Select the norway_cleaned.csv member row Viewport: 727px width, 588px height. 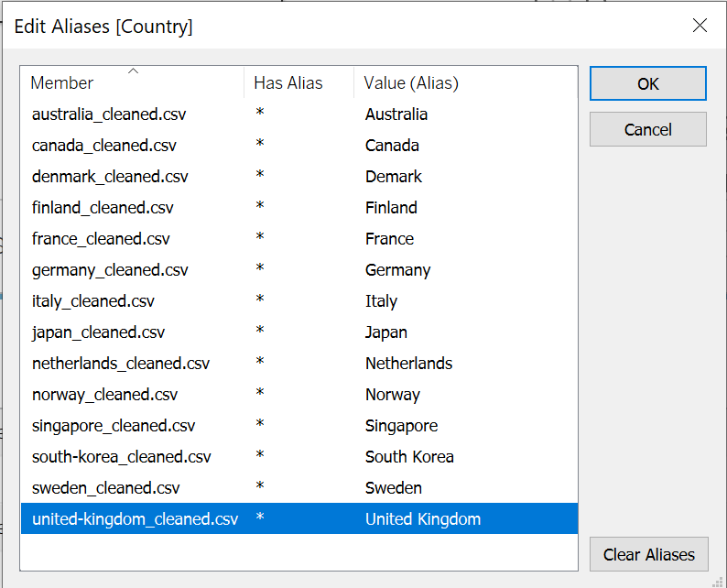(104, 395)
